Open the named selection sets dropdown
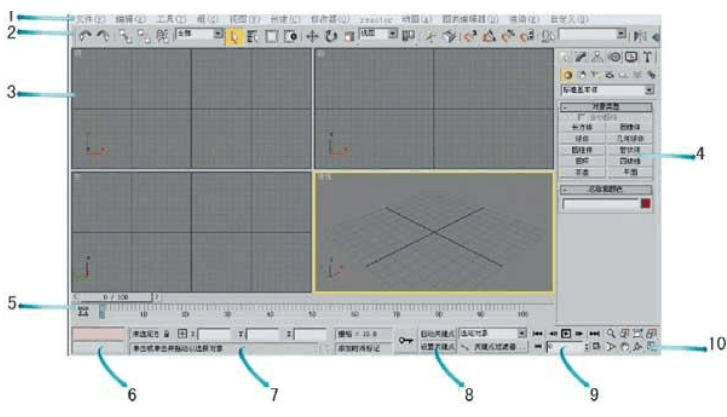The image size is (727, 417). [x=592, y=34]
